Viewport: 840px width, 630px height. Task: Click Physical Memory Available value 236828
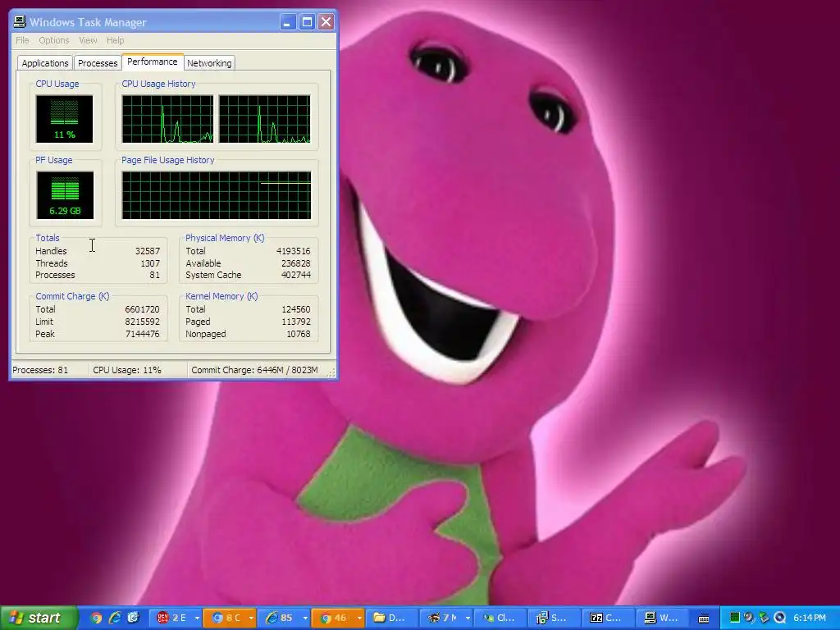295,263
